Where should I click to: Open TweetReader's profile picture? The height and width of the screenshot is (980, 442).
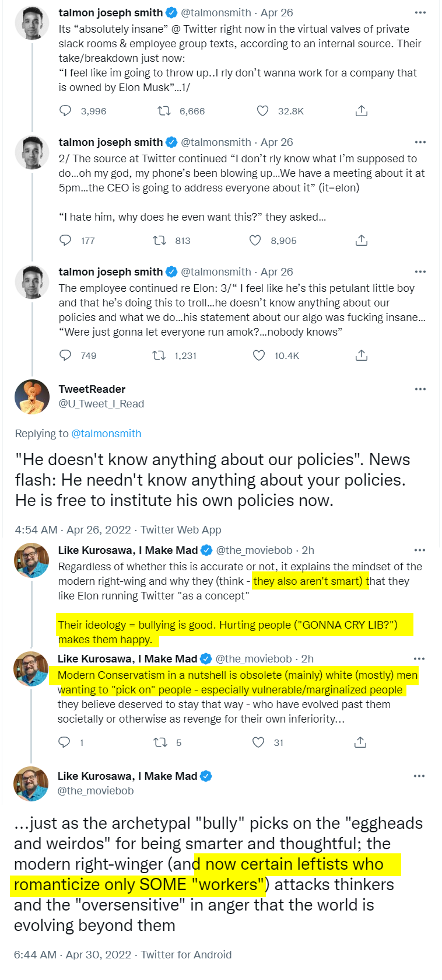32,397
